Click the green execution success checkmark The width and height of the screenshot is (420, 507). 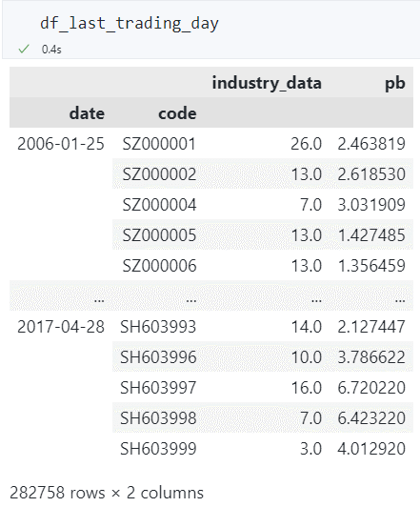[24, 50]
